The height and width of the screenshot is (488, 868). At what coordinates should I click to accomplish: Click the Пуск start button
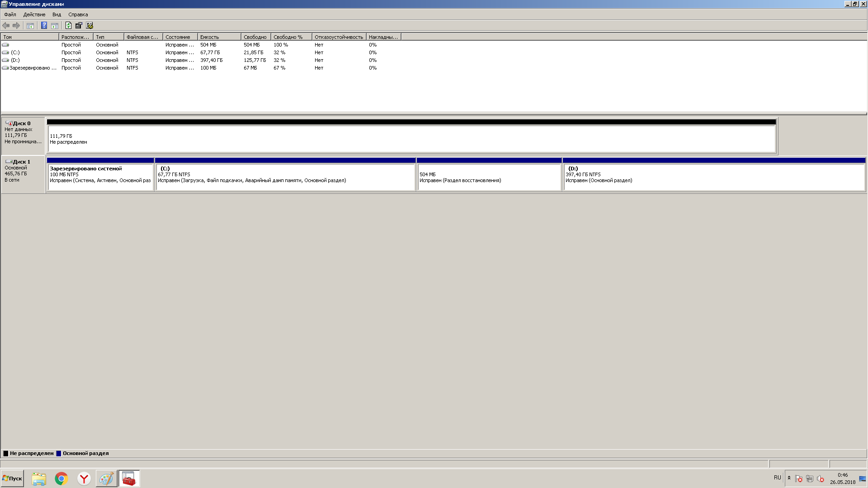tap(13, 479)
